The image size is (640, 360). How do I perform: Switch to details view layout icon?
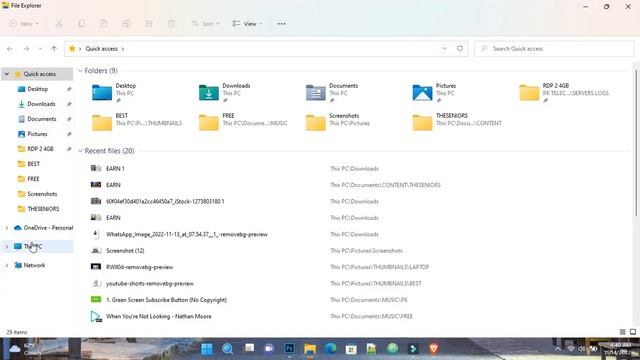pos(622,332)
